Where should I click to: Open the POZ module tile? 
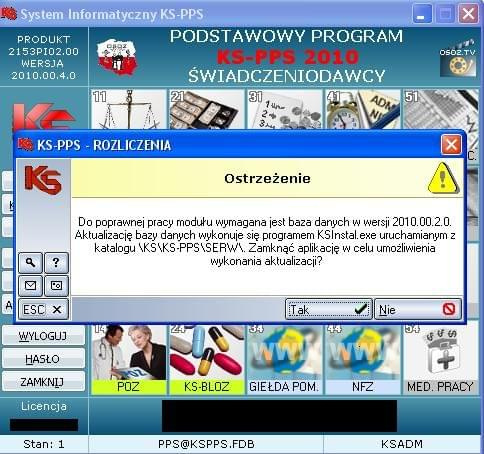[128, 359]
